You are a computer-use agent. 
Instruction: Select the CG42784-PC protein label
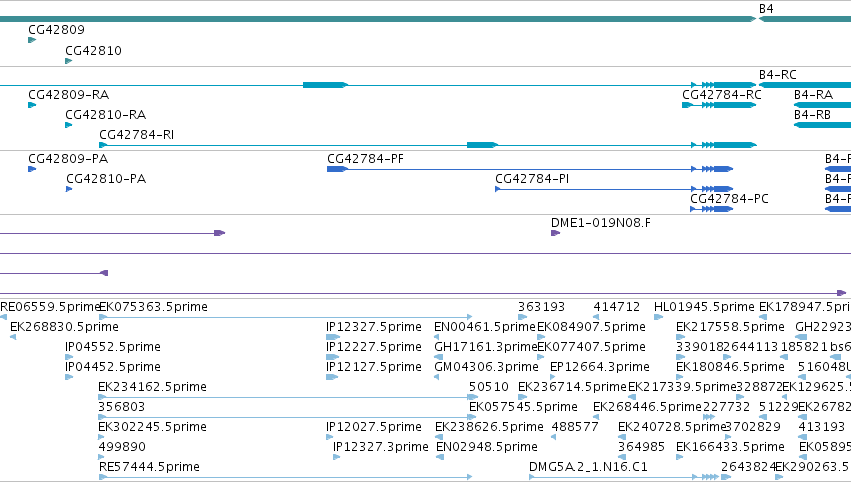pyautogui.click(x=729, y=199)
